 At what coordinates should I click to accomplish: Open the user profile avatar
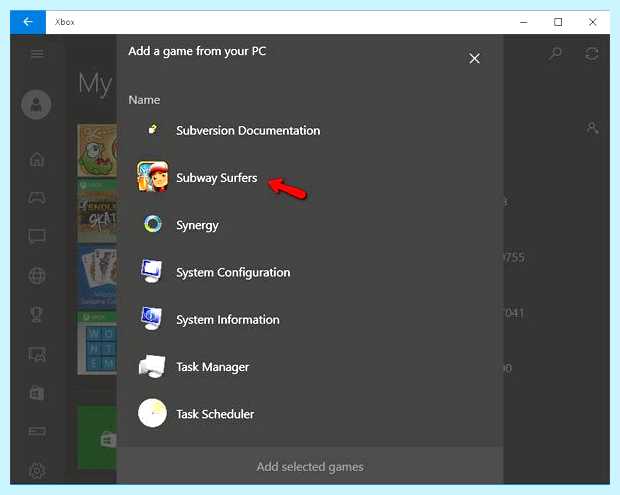pos(36,105)
